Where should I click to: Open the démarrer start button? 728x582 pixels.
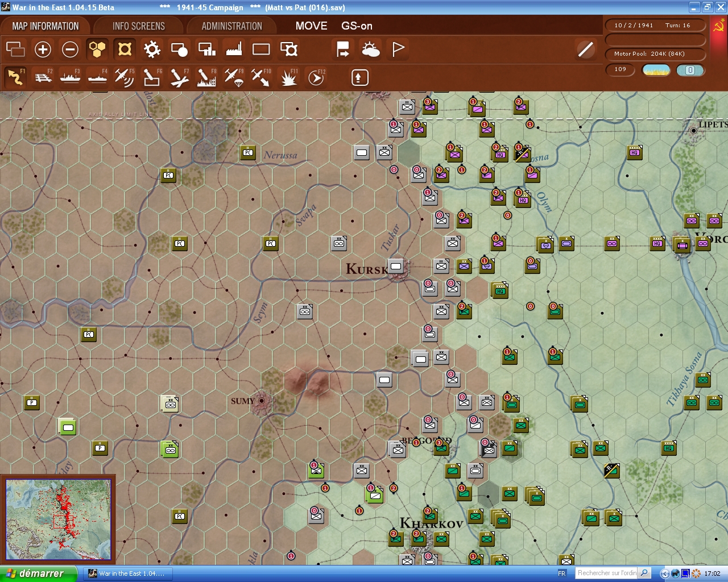[38, 573]
